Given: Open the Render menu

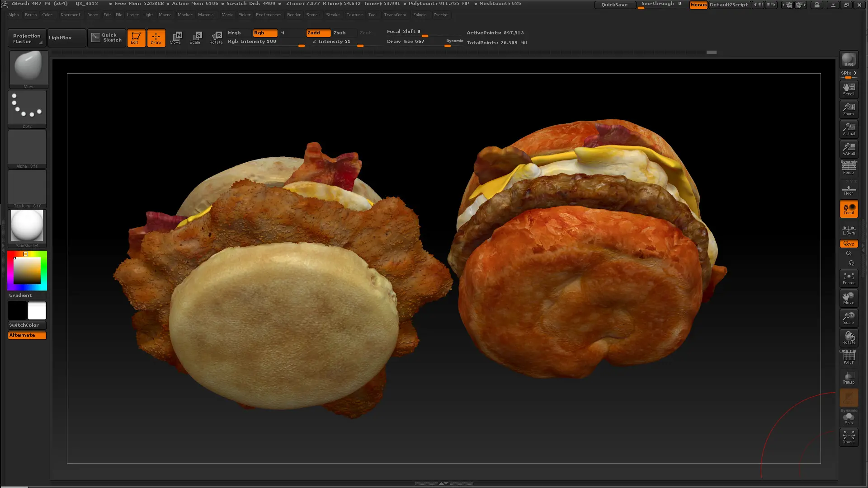Looking at the screenshot, I should click(x=294, y=15).
